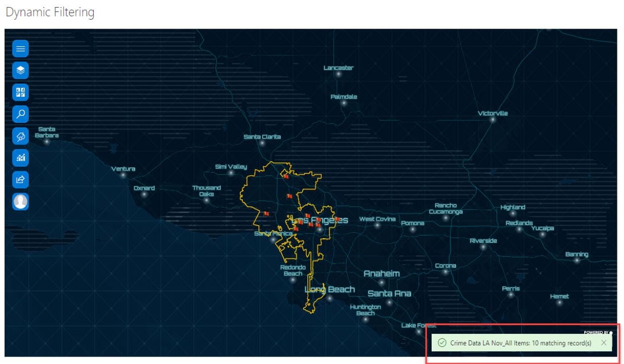Click the Highland city label
The image size is (624, 364).
pyautogui.click(x=513, y=207)
